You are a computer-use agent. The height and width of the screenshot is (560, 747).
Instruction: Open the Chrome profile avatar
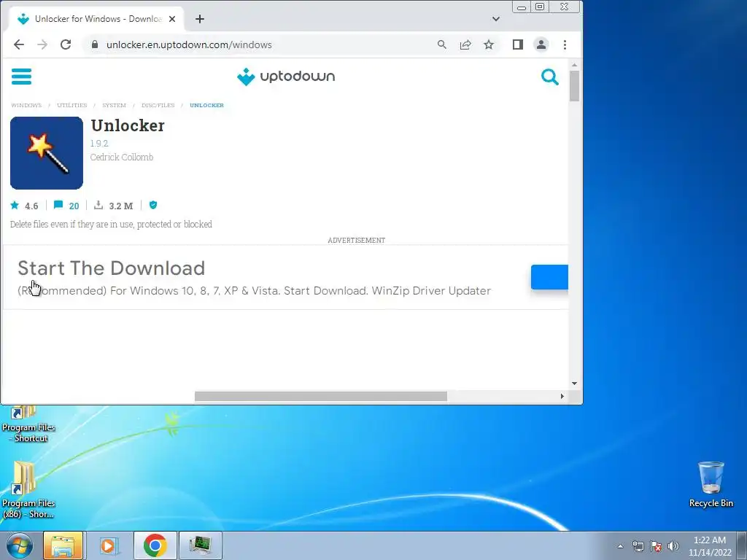541,44
